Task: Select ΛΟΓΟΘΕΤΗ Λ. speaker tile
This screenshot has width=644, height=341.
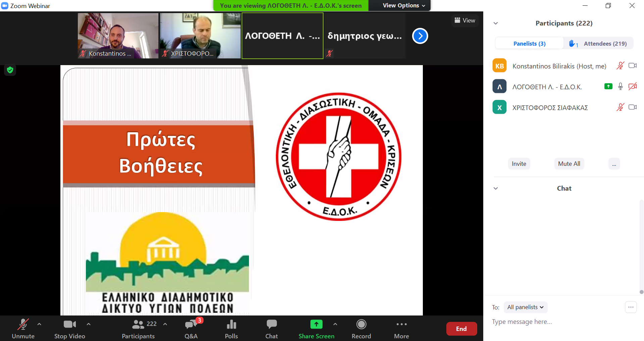Action: (x=283, y=36)
